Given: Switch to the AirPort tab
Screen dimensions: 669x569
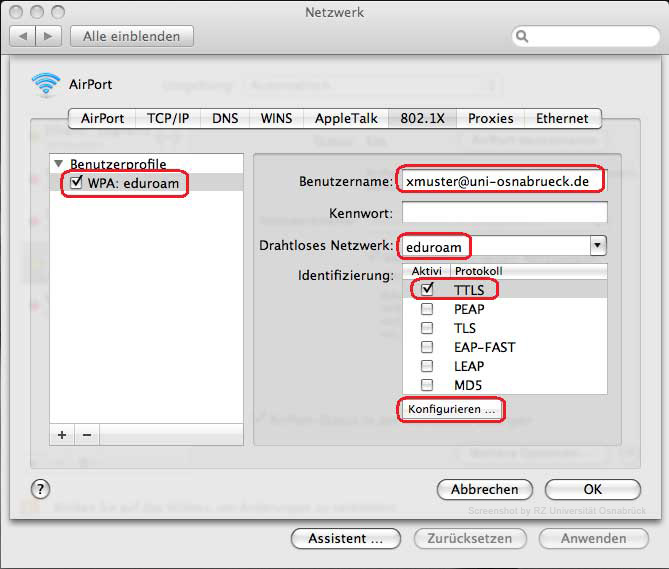Looking at the screenshot, I should point(102,118).
